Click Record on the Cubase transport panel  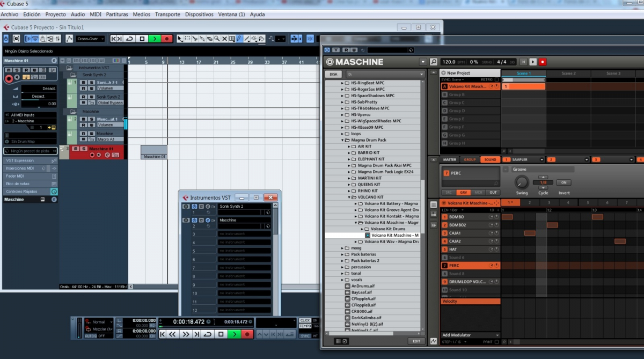(x=247, y=334)
